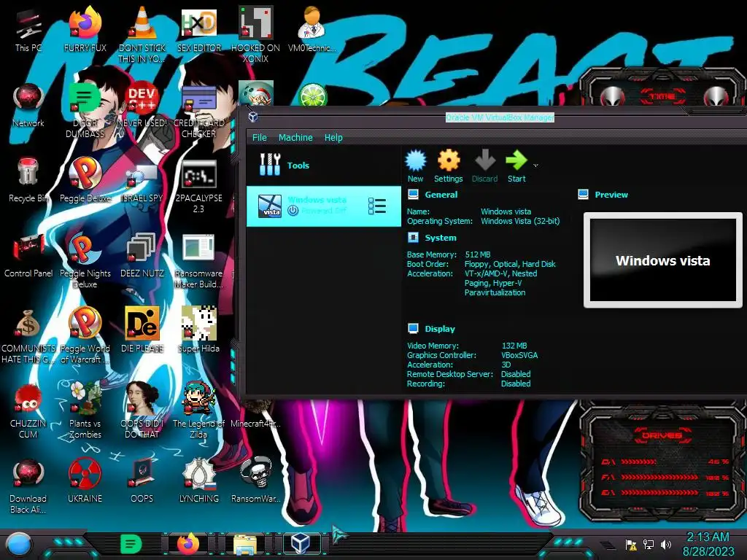The width and height of the screenshot is (747, 560).
Task: Open Firefox from the taskbar
Action: pyautogui.click(x=188, y=544)
